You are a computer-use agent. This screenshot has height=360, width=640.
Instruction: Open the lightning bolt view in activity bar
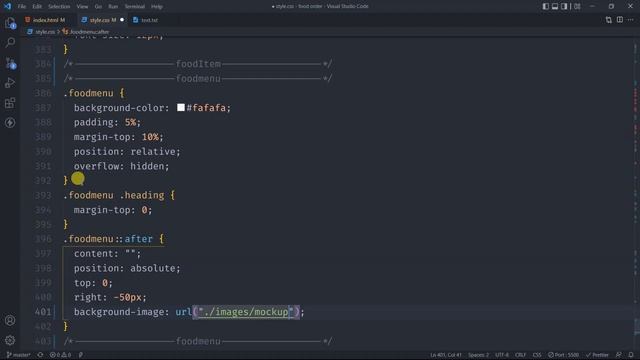click(x=10, y=123)
